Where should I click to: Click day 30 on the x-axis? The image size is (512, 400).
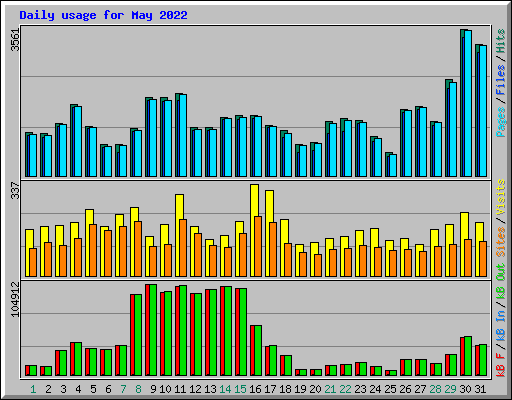pyautogui.click(x=465, y=389)
